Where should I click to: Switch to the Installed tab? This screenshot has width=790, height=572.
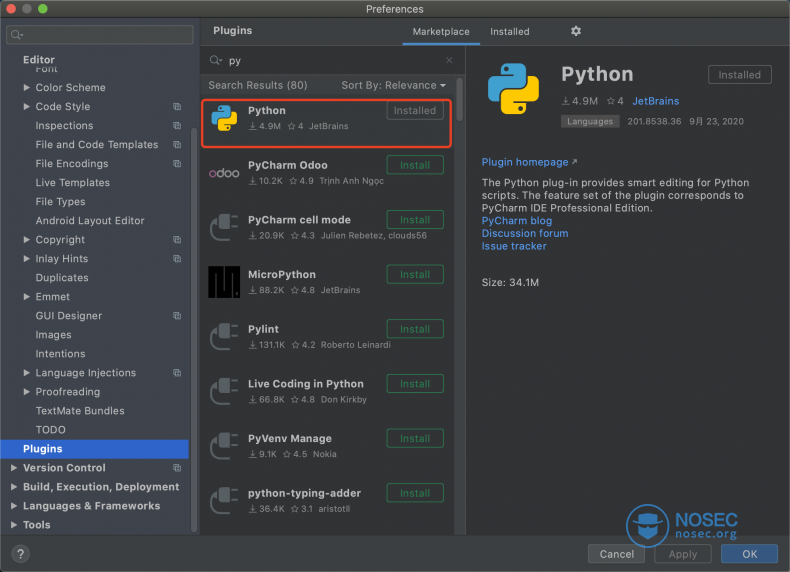(509, 31)
